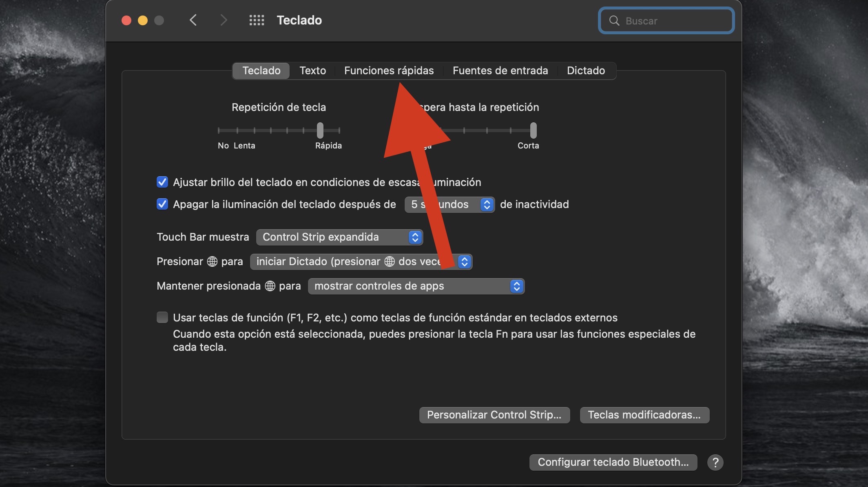Image resolution: width=868 pixels, height=487 pixels.
Task: Click the yellow minimize window button
Action: point(143,20)
